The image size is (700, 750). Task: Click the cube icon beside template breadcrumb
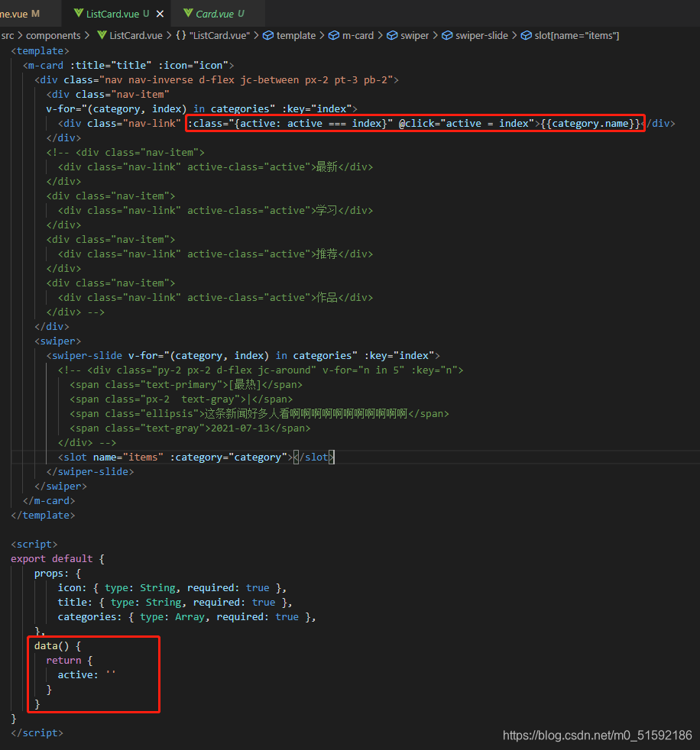click(268, 35)
